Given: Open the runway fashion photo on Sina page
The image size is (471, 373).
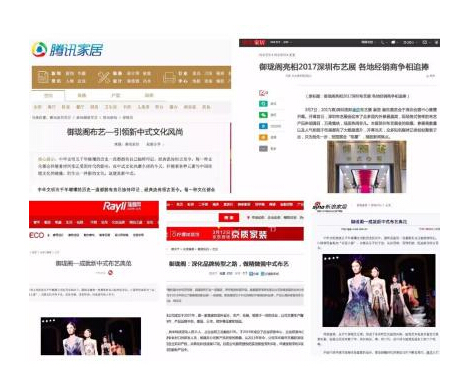Looking at the screenshot, I should (379, 290).
